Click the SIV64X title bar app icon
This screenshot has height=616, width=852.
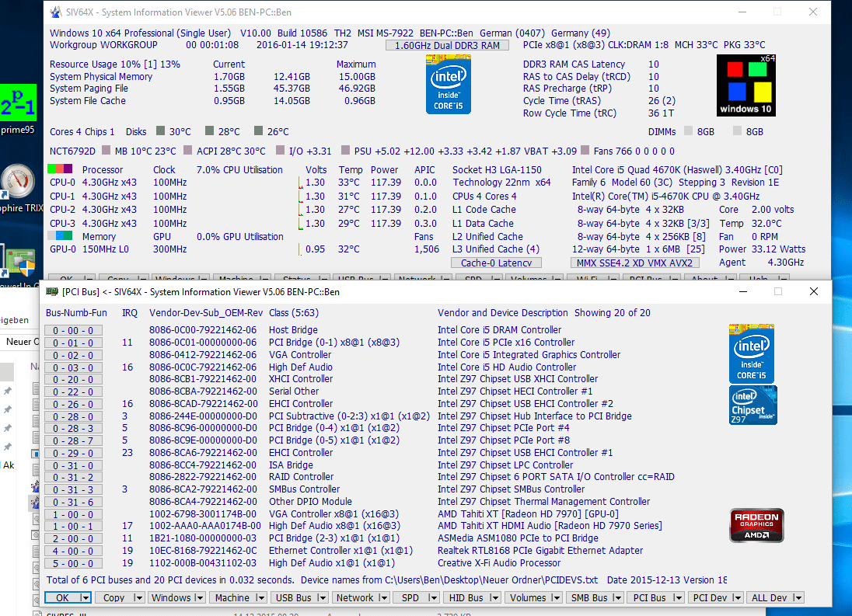click(55, 12)
